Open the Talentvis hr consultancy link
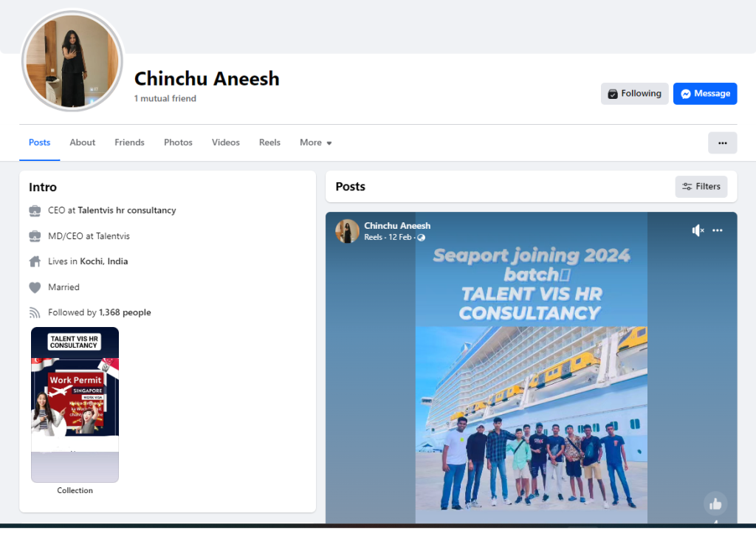The image size is (756, 550). point(126,210)
